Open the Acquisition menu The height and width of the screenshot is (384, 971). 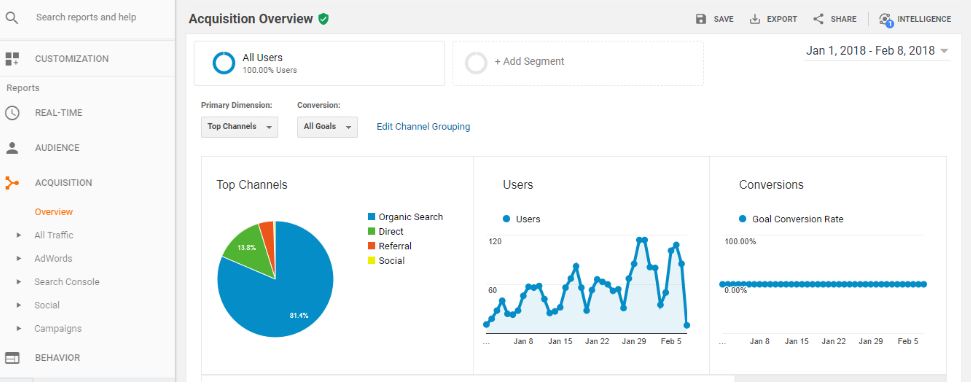pyautogui.click(x=63, y=183)
